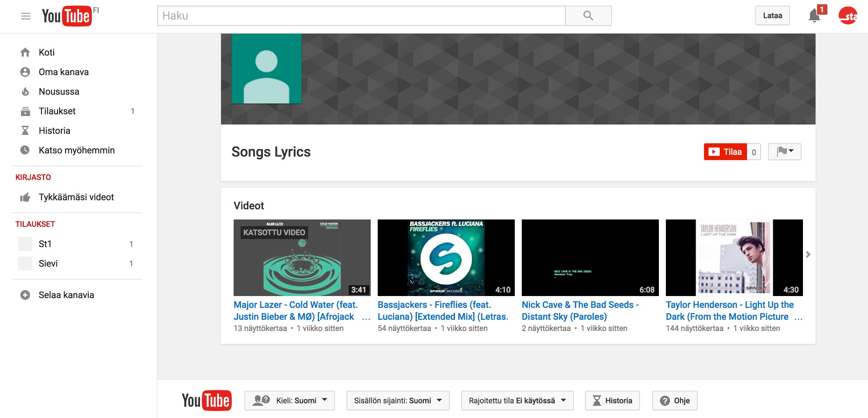This screenshot has height=418, width=868.
Task: Click '13 näyttökertaa' view count text
Action: pyautogui.click(x=260, y=329)
